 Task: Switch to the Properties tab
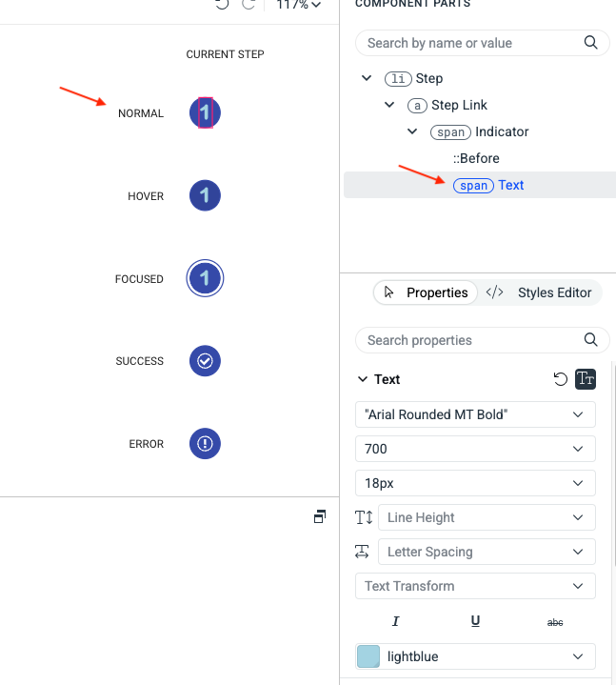point(427,292)
